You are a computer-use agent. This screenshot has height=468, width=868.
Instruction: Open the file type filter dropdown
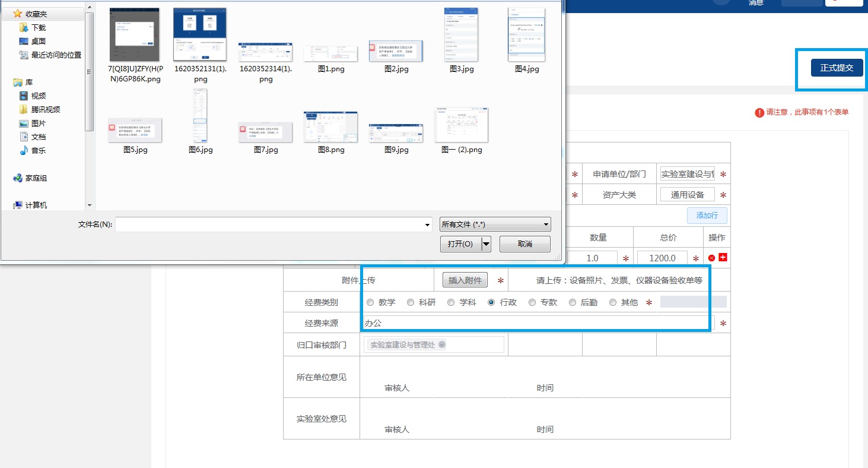[x=495, y=224]
